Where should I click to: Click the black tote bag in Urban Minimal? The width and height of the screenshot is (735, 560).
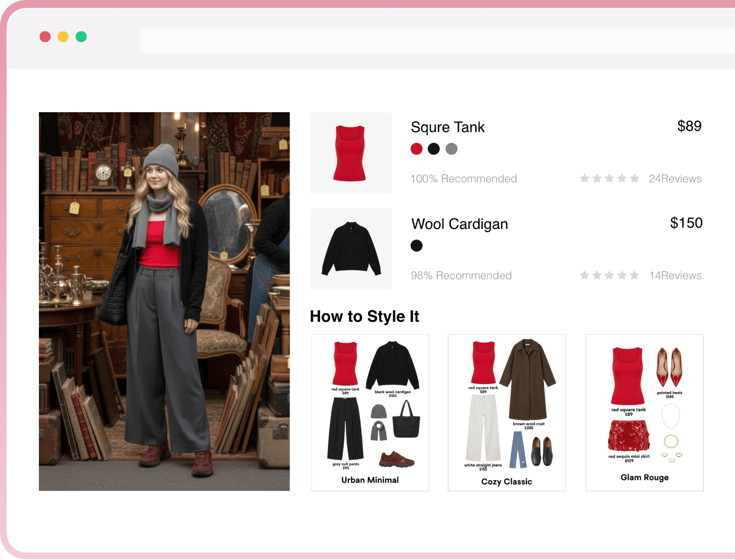[406, 421]
